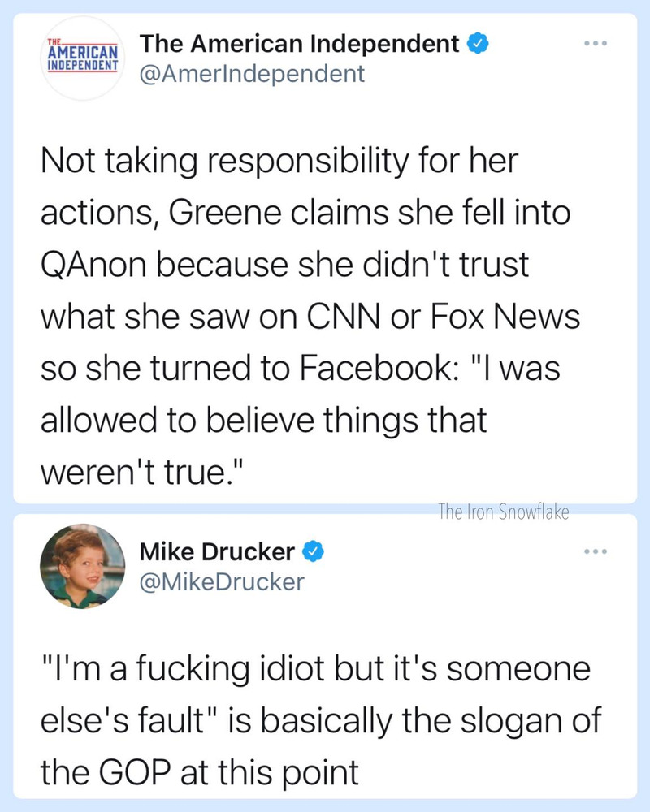The image size is (650, 812).
Task: Open the @MikeDrucker handle link
Action: click(x=222, y=581)
